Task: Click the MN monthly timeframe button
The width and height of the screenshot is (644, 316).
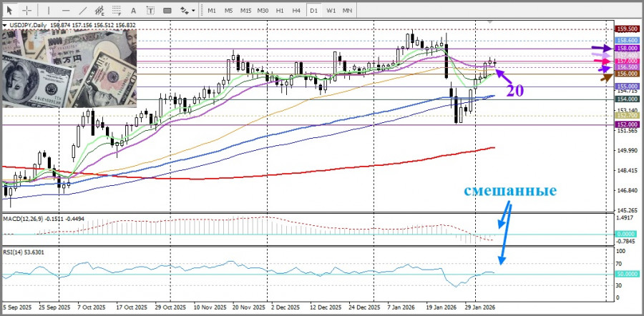Action: 347,10
